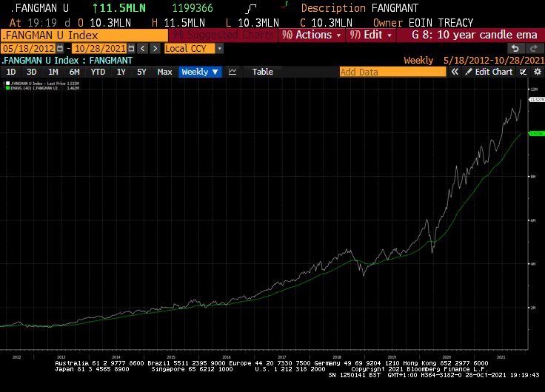The width and height of the screenshot is (545, 392).
Task: Undo the last chart change
Action: tap(515, 48)
